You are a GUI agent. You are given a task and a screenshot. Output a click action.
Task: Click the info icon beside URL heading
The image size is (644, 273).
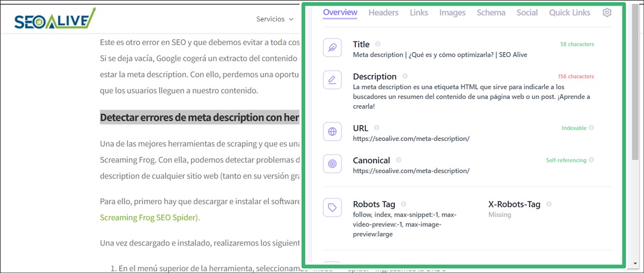coord(376,128)
